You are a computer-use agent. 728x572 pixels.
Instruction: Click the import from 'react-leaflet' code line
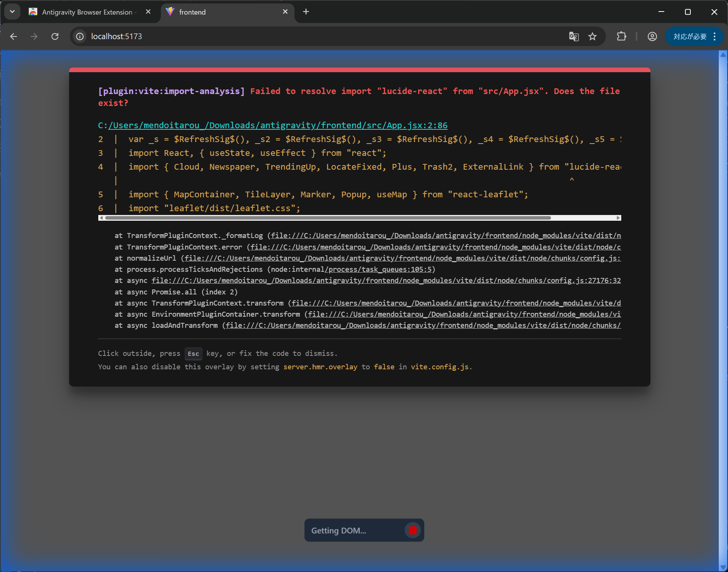(328, 195)
